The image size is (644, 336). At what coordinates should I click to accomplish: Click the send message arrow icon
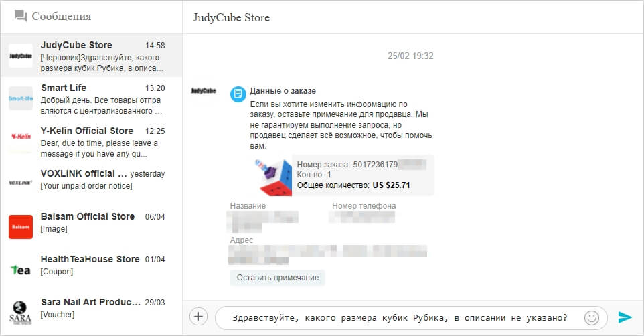click(625, 317)
